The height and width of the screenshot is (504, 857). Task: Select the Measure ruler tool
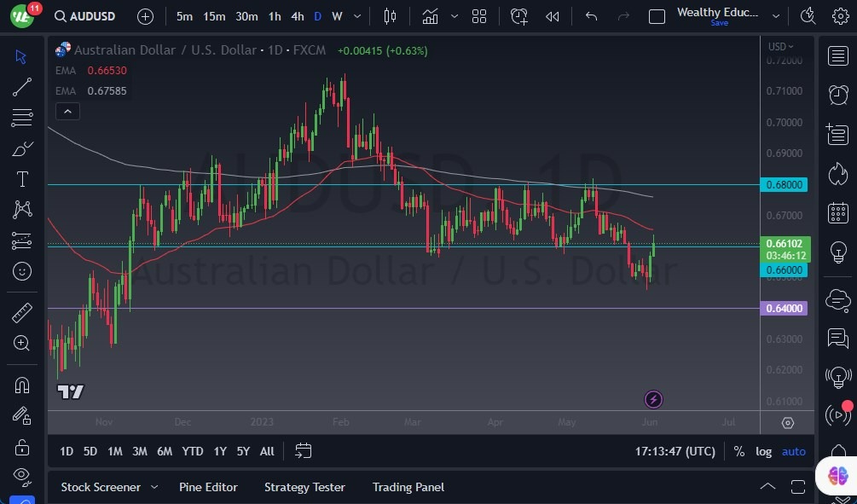pos(22,313)
